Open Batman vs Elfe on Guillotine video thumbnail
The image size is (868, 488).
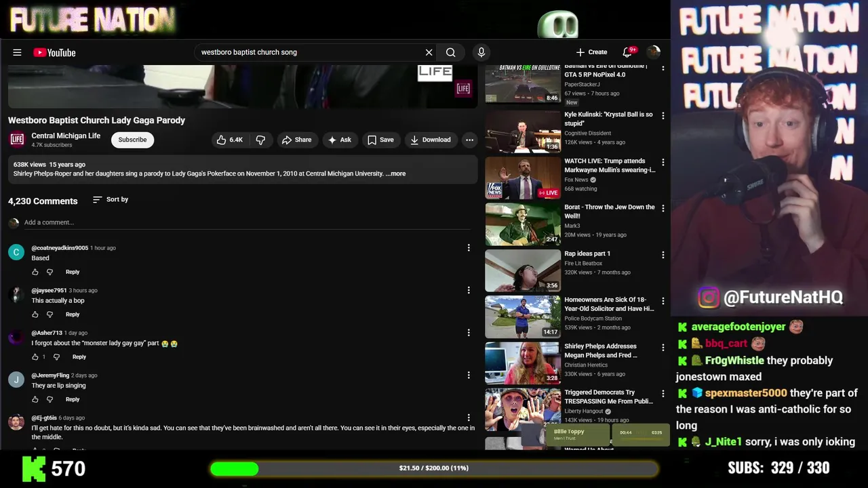(x=523, y=83)
